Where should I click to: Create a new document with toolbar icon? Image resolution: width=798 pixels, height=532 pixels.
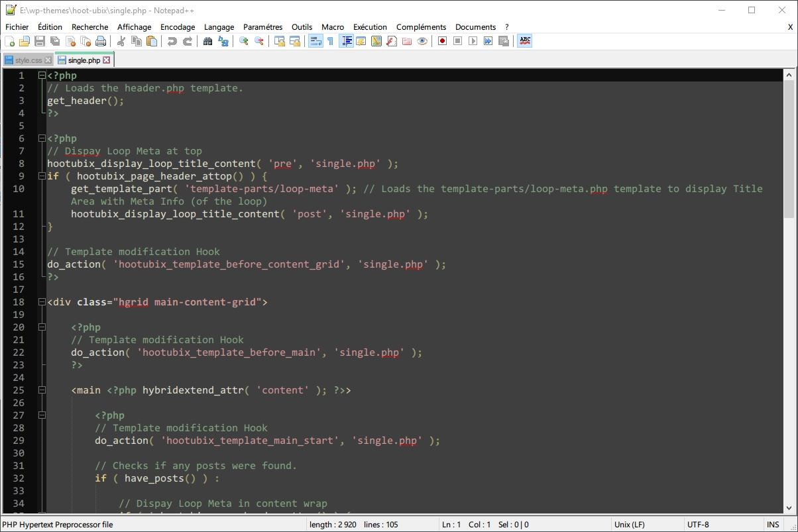(9, 41)
